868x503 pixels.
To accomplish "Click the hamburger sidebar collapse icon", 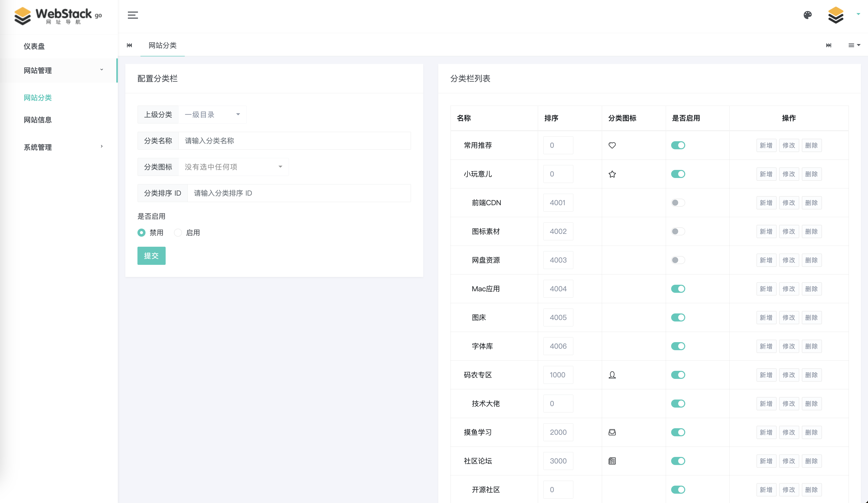I will click(133, 15).
